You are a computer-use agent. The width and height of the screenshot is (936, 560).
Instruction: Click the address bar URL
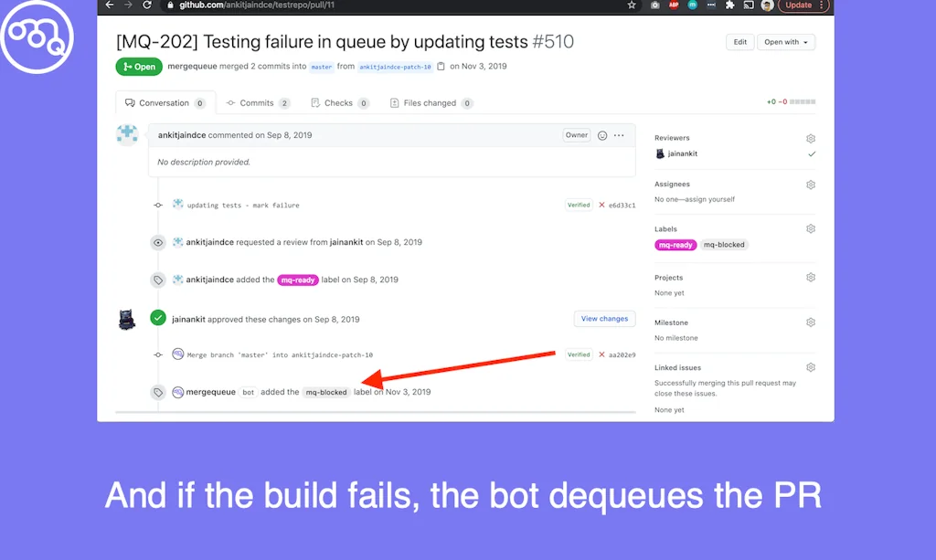point(257,5)
